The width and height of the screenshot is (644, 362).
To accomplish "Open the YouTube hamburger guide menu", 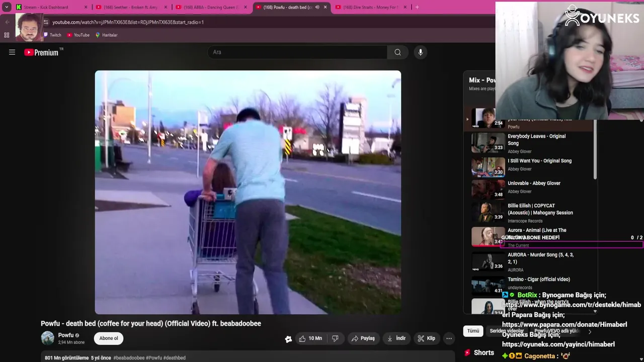I will click(x=12, y=52).
